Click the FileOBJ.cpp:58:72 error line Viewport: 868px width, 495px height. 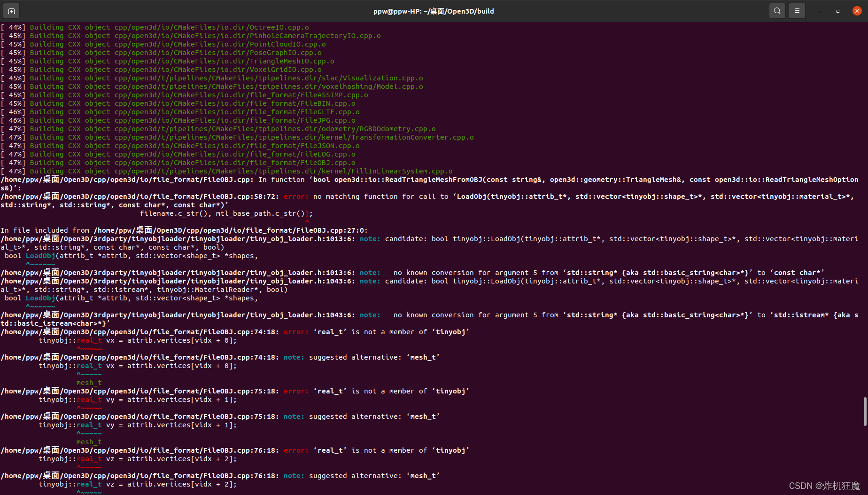(427, 201)
